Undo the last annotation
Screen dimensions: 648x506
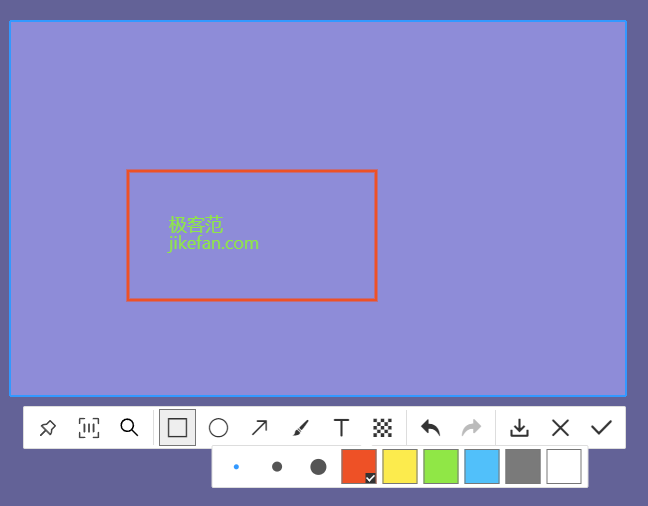(430, 427)
